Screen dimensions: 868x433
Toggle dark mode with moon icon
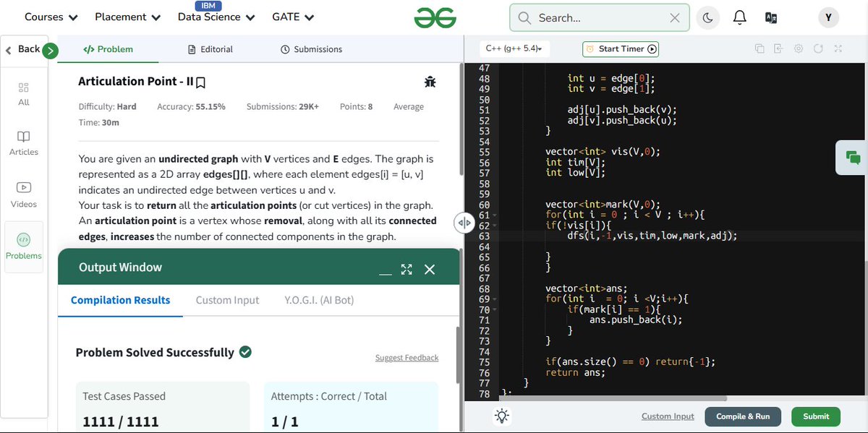coord(707,18)
